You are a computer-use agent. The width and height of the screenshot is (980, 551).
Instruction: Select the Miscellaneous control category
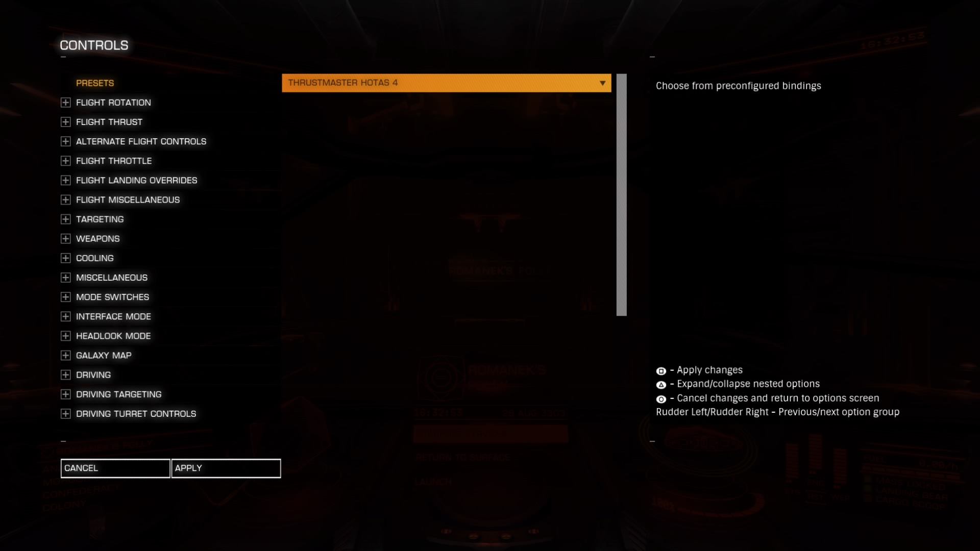coord(112,277)
